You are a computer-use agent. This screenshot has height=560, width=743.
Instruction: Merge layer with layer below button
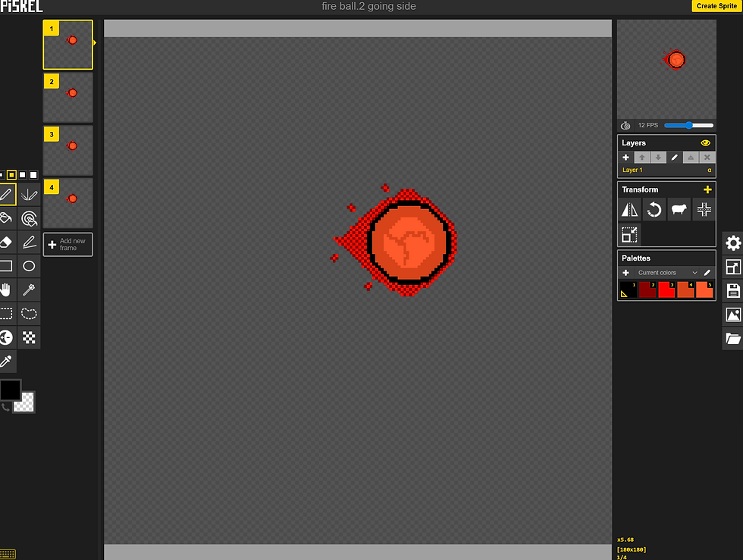click(691, 158)
